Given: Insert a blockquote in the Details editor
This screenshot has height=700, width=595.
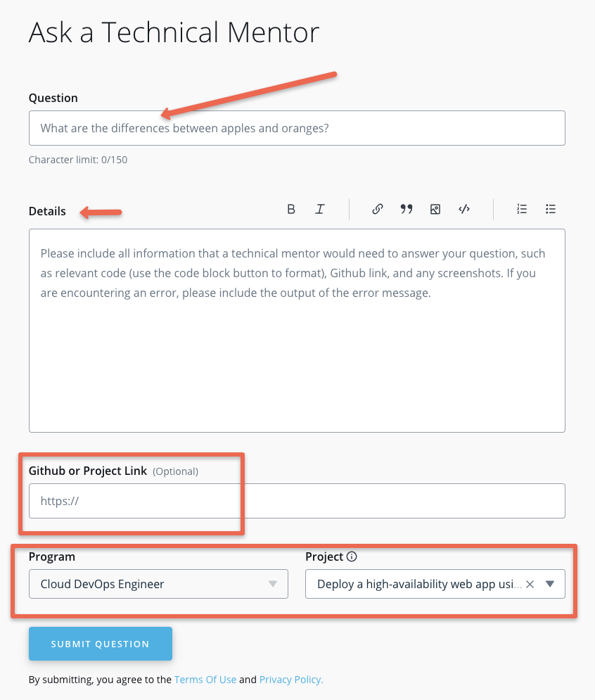Looking at the screenshot, I should click(407, 209).
